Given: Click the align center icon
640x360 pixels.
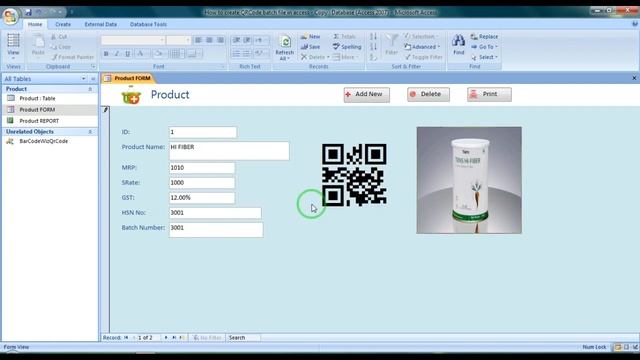Looking at the screenshot, I should (209, 40).
